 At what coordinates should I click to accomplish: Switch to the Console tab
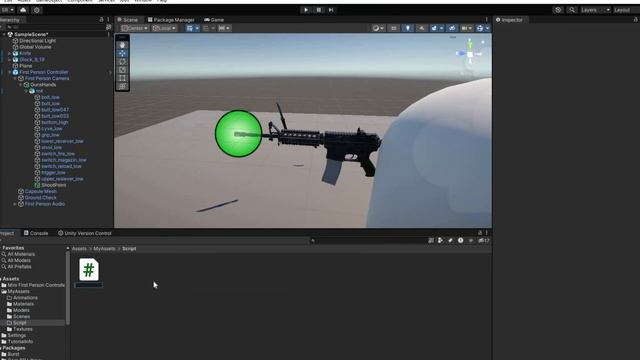click(36, 233)
